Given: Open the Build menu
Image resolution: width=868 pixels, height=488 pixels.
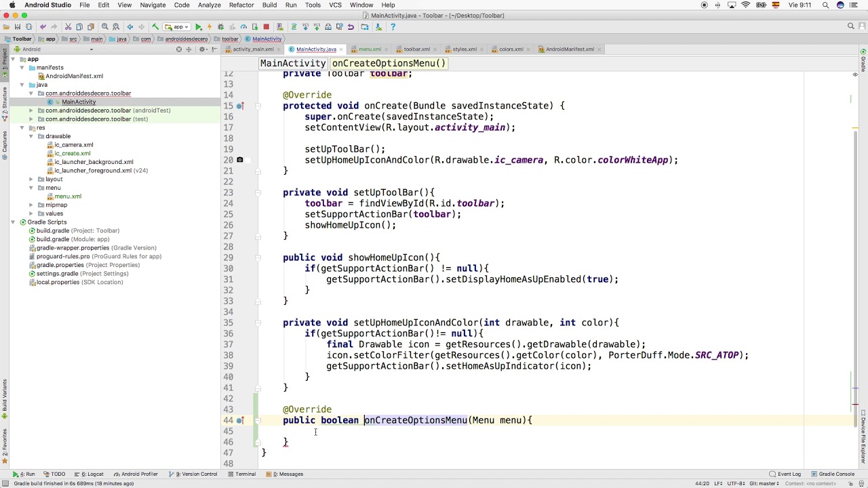Looking at the screenshot, I should click(269, 5).
